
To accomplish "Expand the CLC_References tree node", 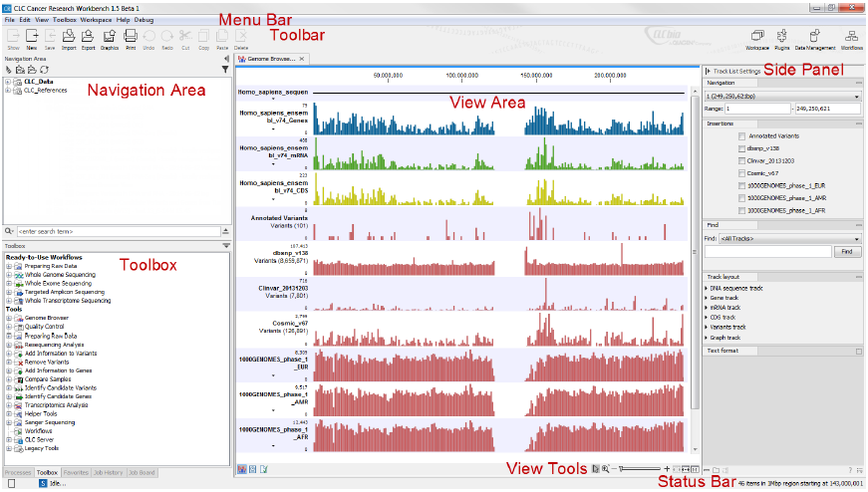I will click(x=8, y=91).
